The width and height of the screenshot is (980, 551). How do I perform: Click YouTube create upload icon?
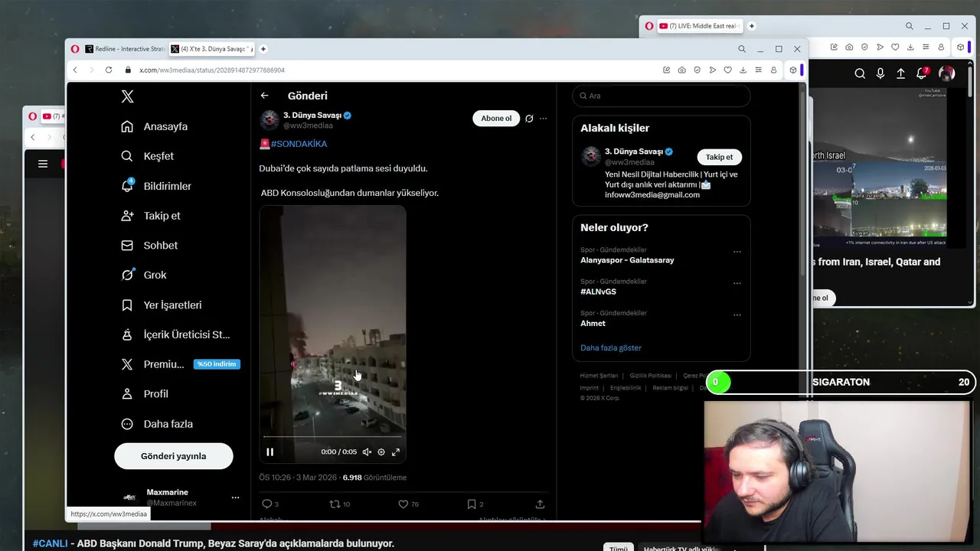tap(901, 73)
